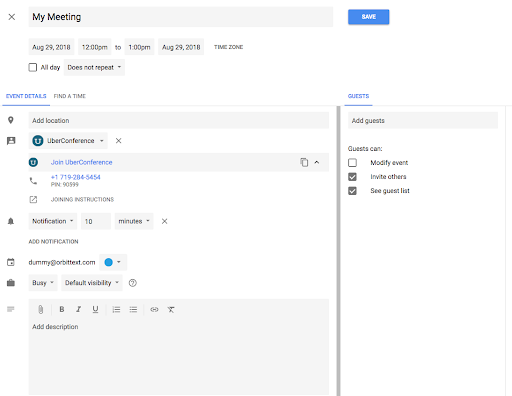
Task: Attach a file with the paperclip icon
Action: 41,310
